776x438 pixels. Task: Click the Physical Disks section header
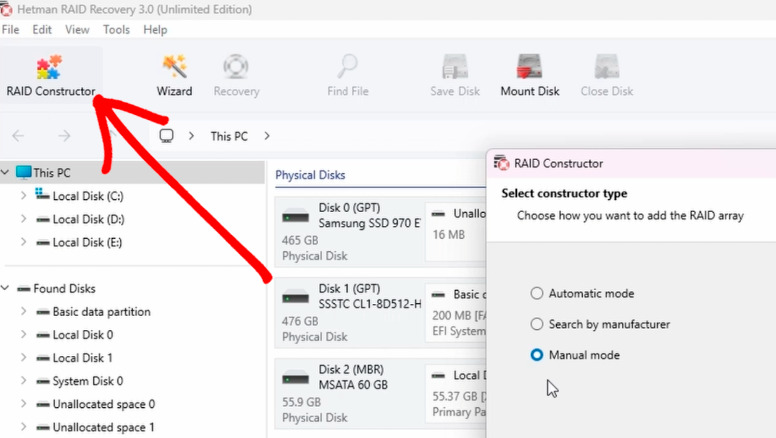tap(310, 175)
